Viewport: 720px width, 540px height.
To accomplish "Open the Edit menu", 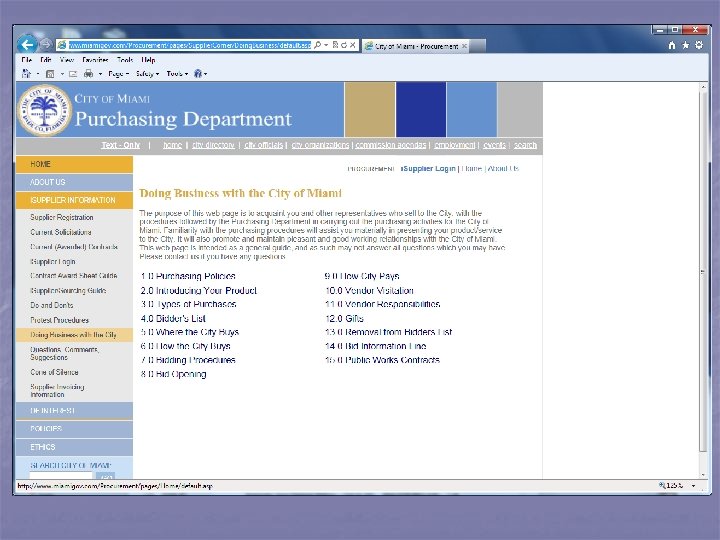I will tap(45, 60).
